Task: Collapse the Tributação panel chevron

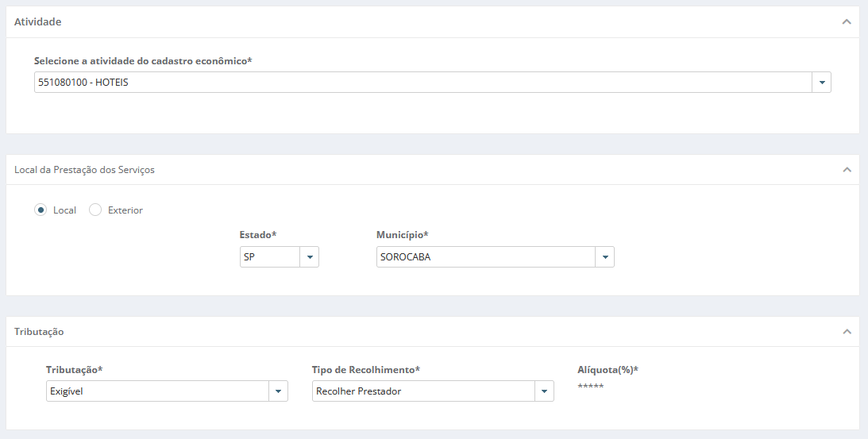Action: [x=847, y=332]
